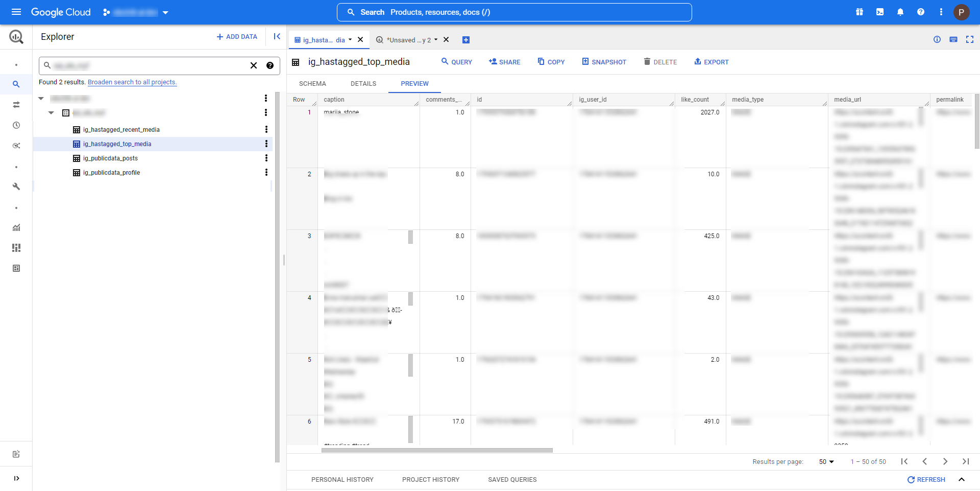Click the EXPORT button
The width and height of the screenshot is (980, 491).
click(711, 62)
